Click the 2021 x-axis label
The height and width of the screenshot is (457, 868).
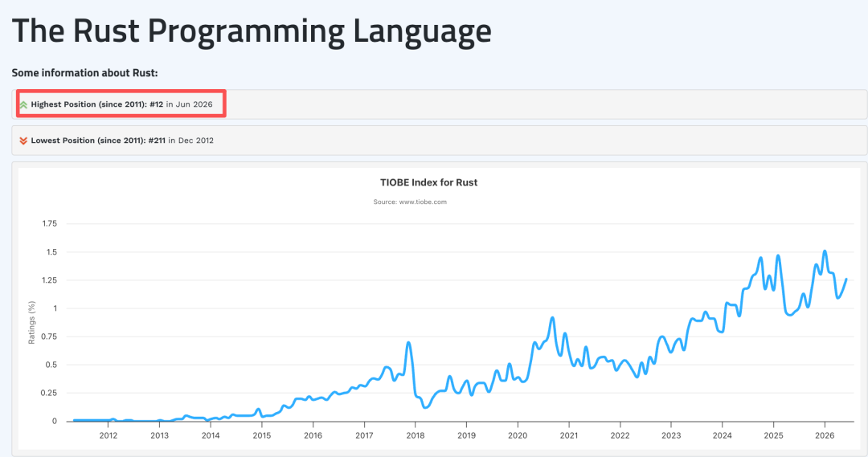[x=569, y=435]
